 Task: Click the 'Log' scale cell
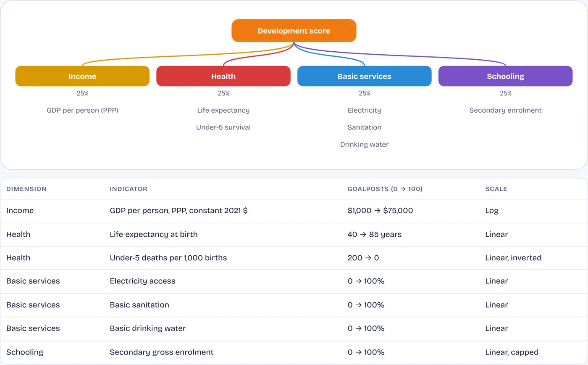(x=492, y=211)
